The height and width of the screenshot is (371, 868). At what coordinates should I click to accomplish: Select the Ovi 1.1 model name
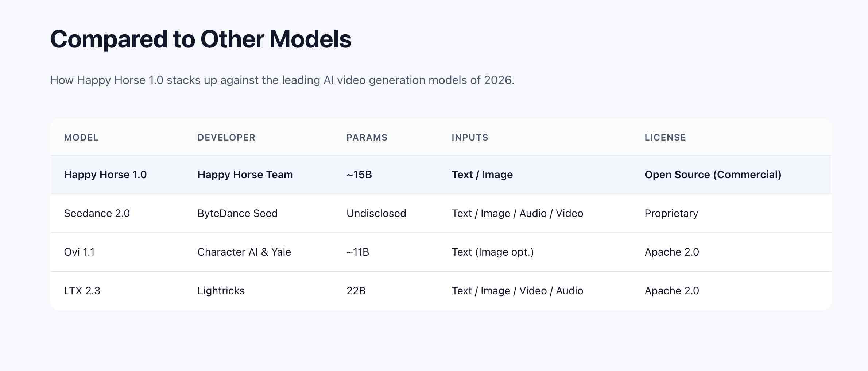tap(79, 252)
